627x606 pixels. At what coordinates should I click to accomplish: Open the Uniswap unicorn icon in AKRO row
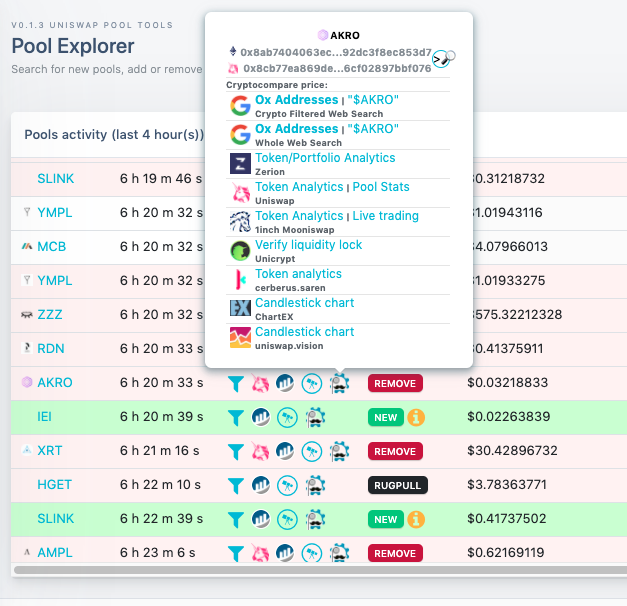coord(260,383)
